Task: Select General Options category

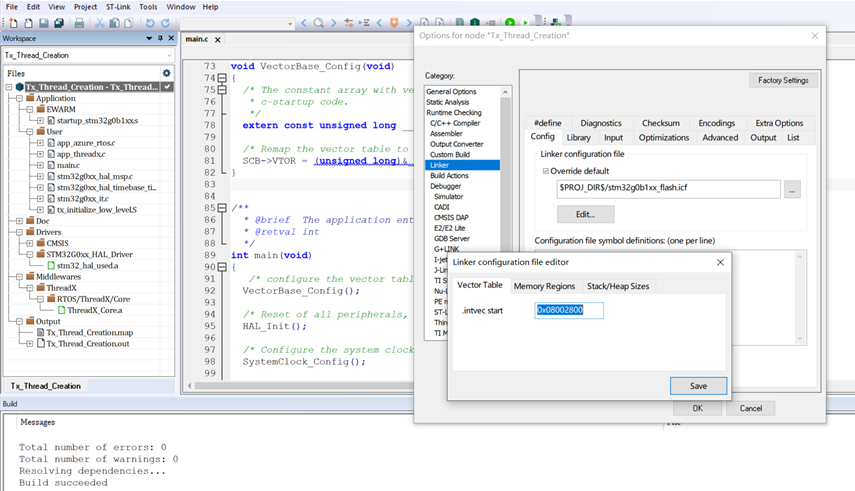Action: [451, 92]
